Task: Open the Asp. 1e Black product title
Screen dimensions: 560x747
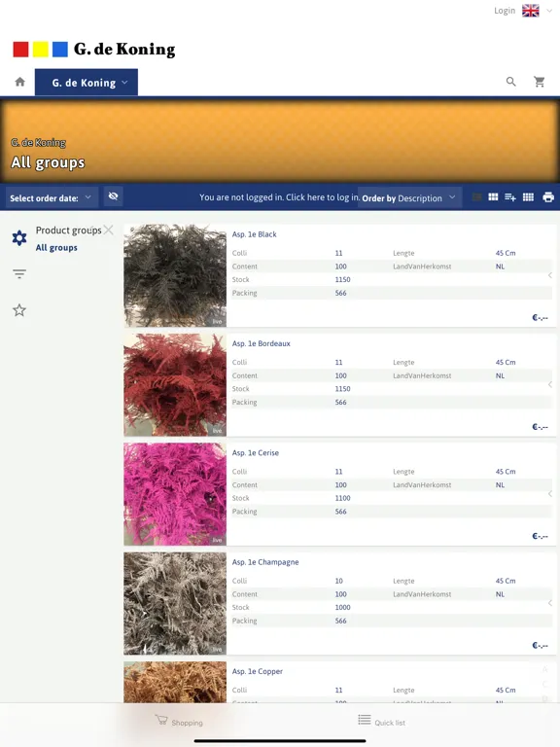Action: tap(255, 234)
